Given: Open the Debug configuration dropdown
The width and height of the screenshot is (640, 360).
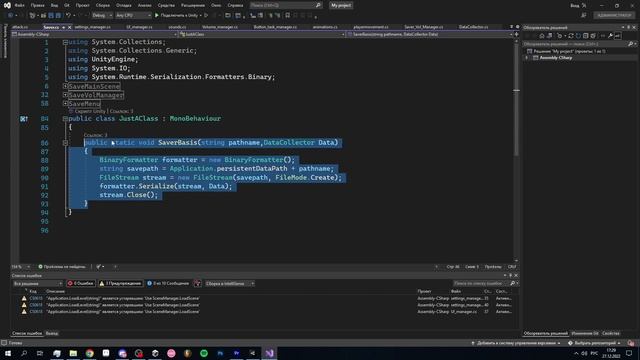Looking at the screenshot, I should coord(102,16).
